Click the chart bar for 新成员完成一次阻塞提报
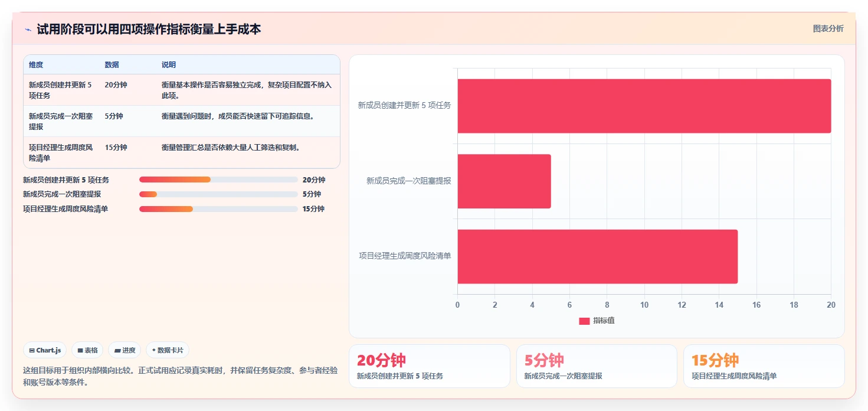This screenshot has width=868, height=411. click(504, 181)
